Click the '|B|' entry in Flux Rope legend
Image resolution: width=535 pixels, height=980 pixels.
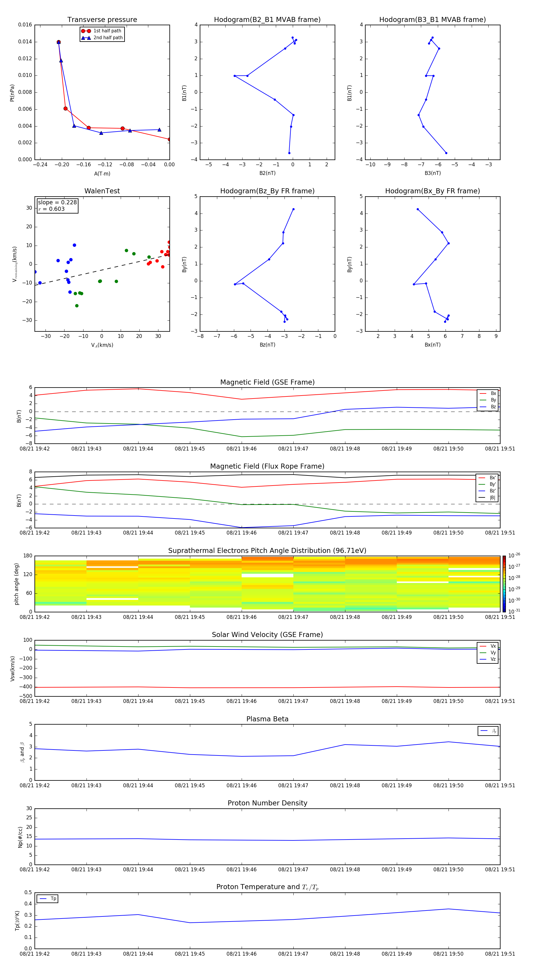click(x=487, y=498)
